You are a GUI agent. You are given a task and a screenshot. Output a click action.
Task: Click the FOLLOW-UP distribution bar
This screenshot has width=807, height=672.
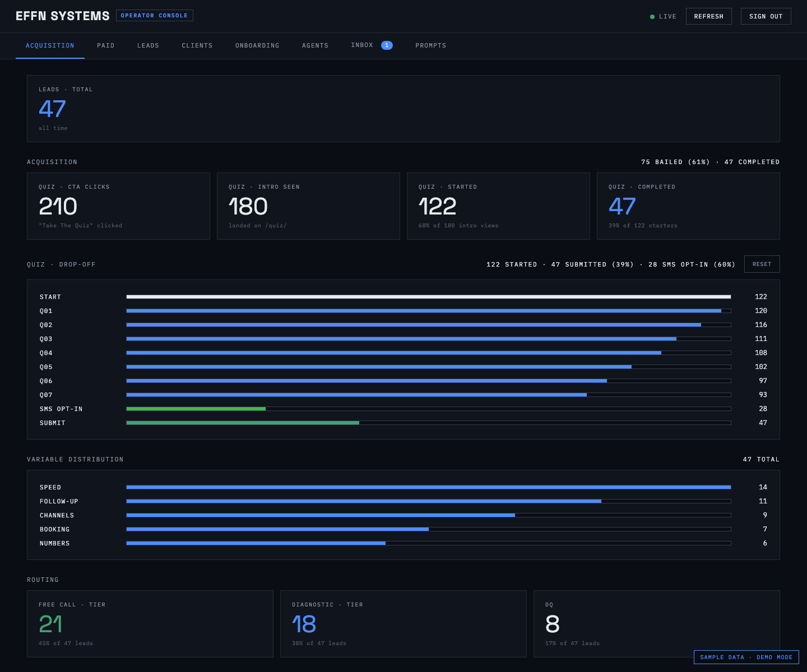tap(429, 501)
